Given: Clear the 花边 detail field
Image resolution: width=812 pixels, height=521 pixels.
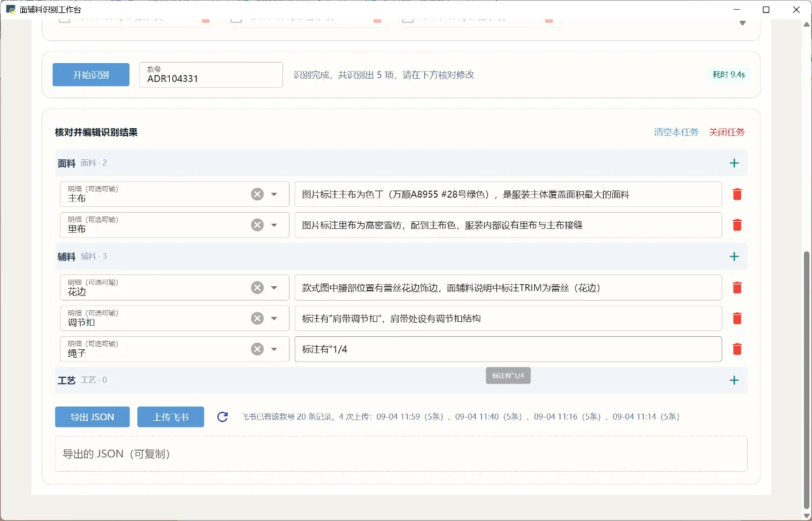Looking at the screenshot, I should tap(258, 287).
